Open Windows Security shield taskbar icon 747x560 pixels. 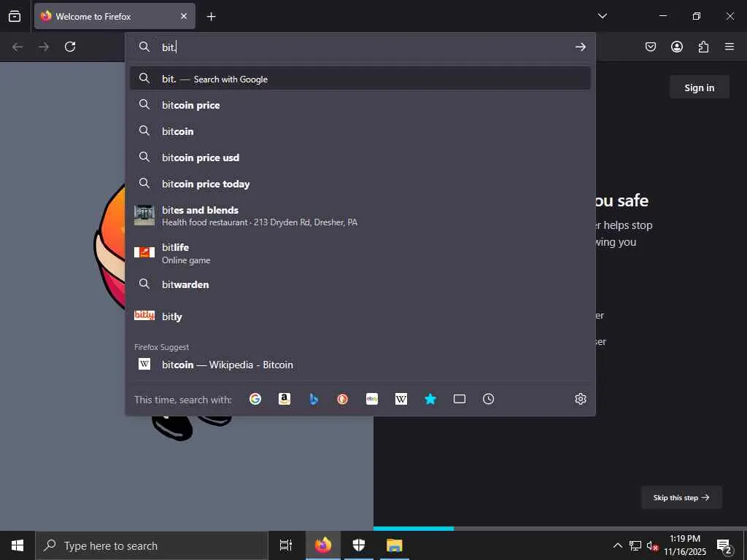(x=359, y=545)
